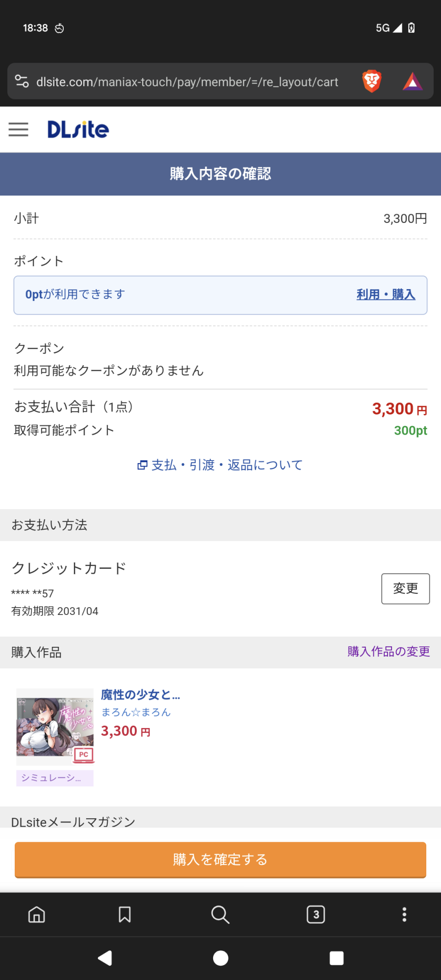Open the bookmarks icon

click(x=124, y=914)
